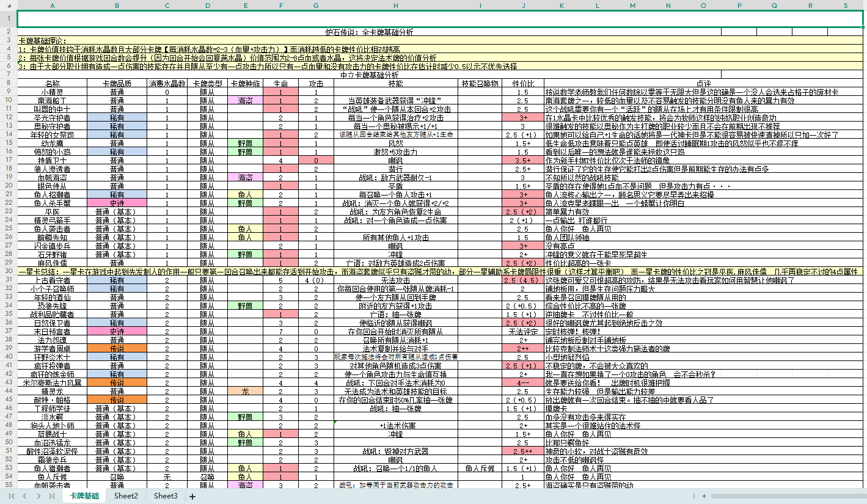Go to the previous sheet with the arrow

[x=25, y=496]
